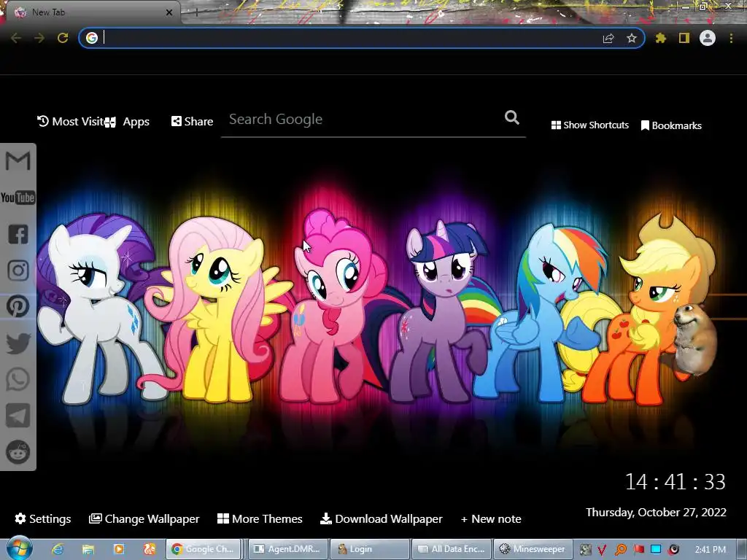Open the Chrome profile avatar
This screenshot has width=747, height=560.
[708, 38]
